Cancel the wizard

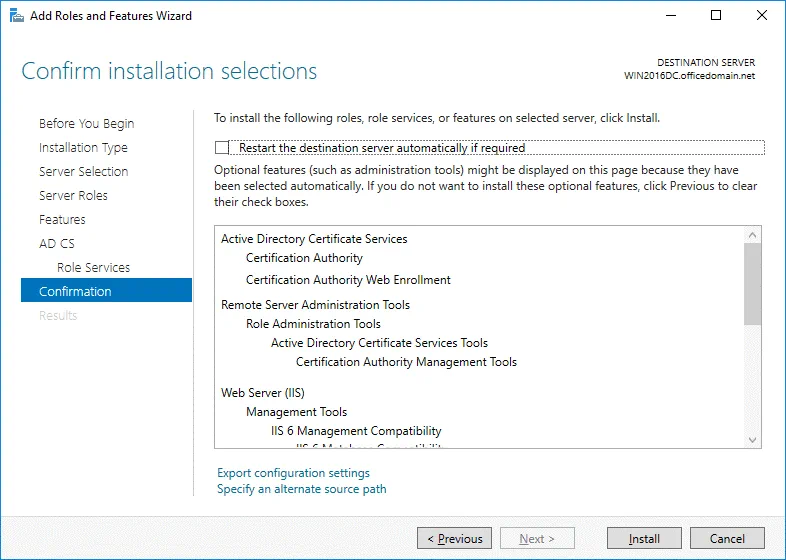pos(727,539)
